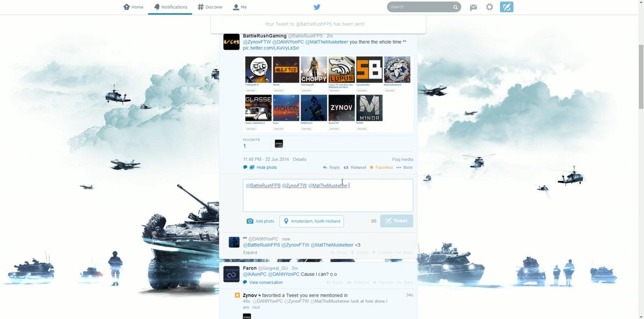Screen dimensions: 644x319
Task: Expand the @DANNYonPC reply tweet
Action: click(250, 253)
